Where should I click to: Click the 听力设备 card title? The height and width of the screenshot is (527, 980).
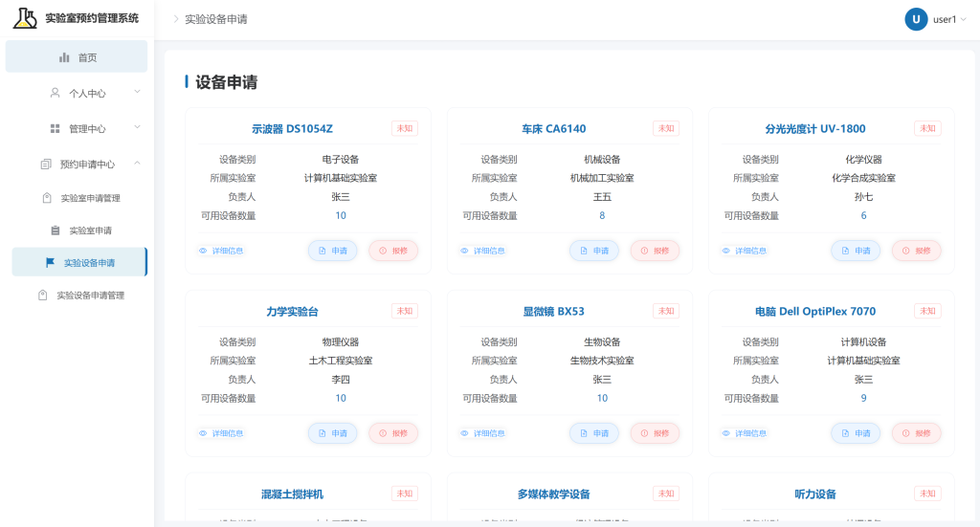[815, 494]
